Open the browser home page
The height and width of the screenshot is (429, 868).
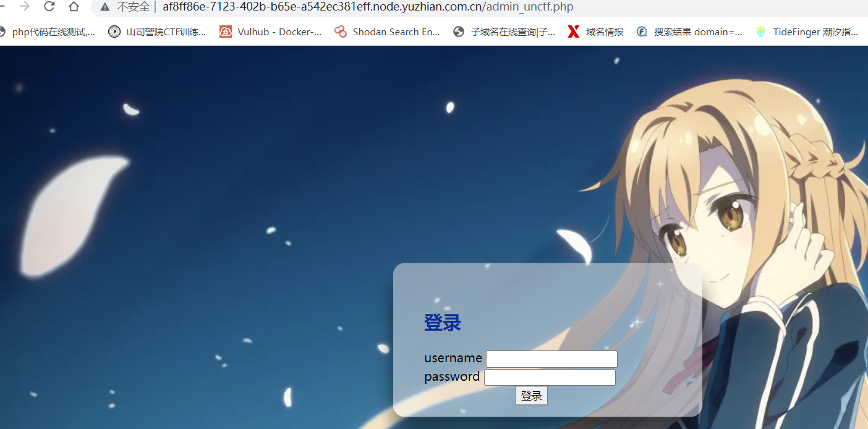click(74, 7)
